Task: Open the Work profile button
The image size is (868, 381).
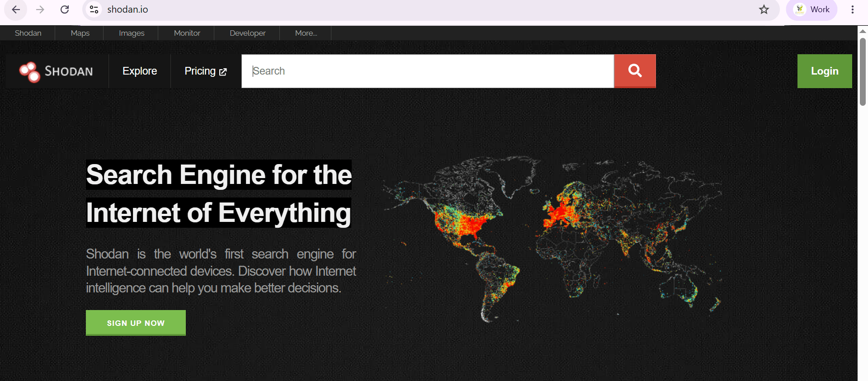Action: pyautogui.click(x=812, y=9)
